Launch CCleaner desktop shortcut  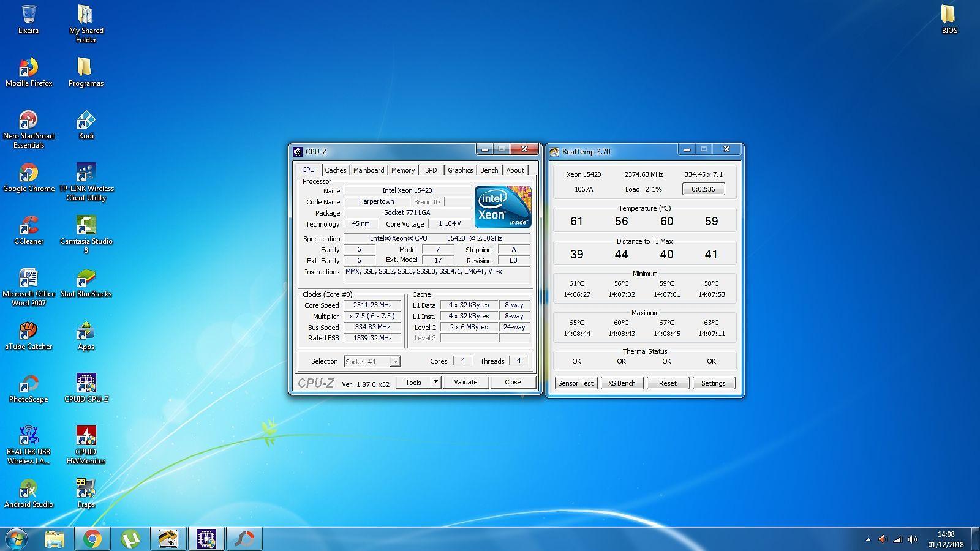pyautogui.click(x=29, y=230)
